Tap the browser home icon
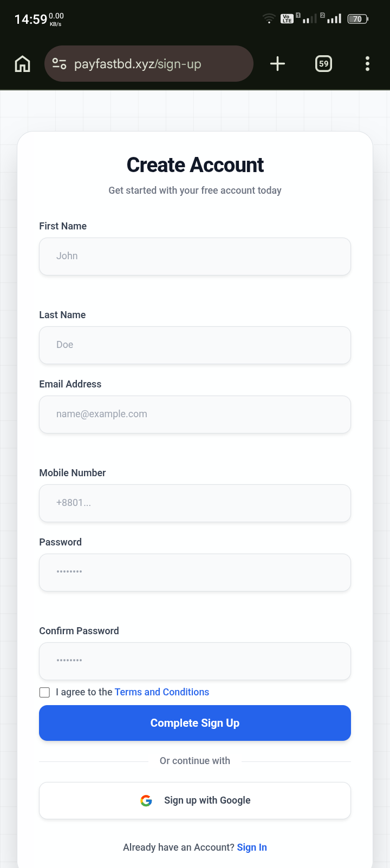The image size is (390, 868). [x=22, y=64]
